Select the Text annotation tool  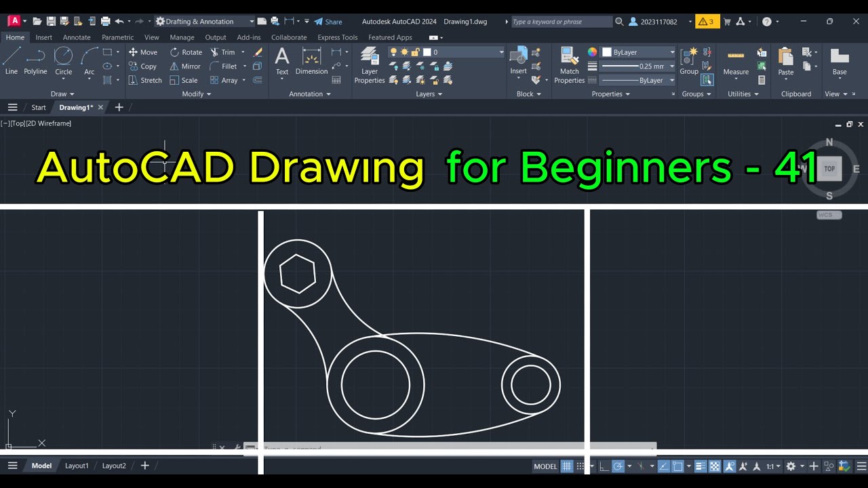[282, 61]
